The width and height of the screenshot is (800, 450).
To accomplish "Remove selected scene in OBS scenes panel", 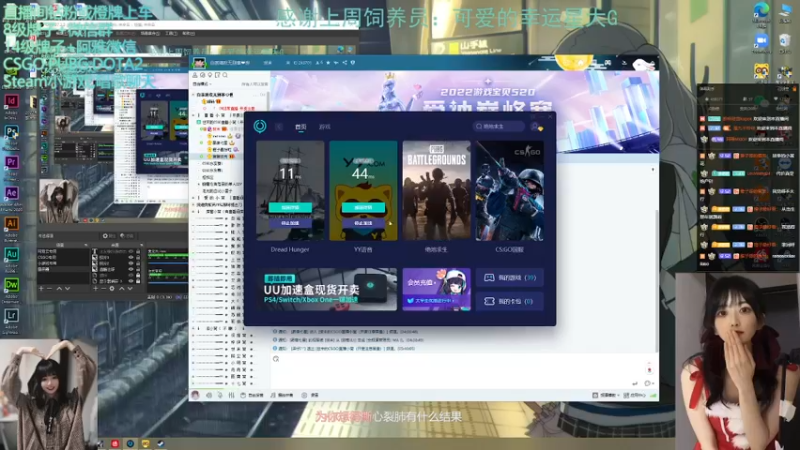I will tap(49, 289).
